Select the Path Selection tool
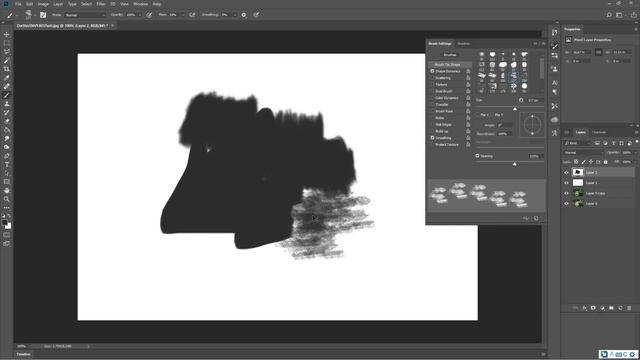This screenshot has height=360, width=640. click(7, 173)
